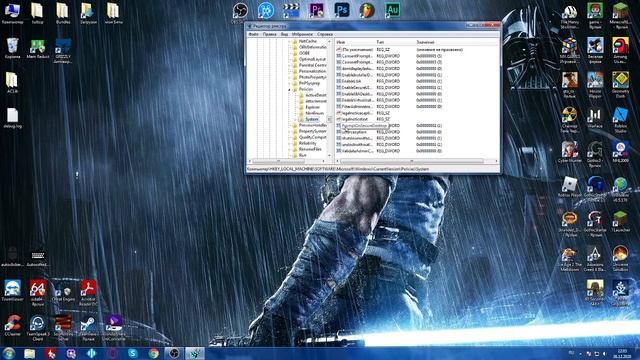640x360 pixels.
Task: Select the Personalization registry key
Action: [x=312, y=71]
